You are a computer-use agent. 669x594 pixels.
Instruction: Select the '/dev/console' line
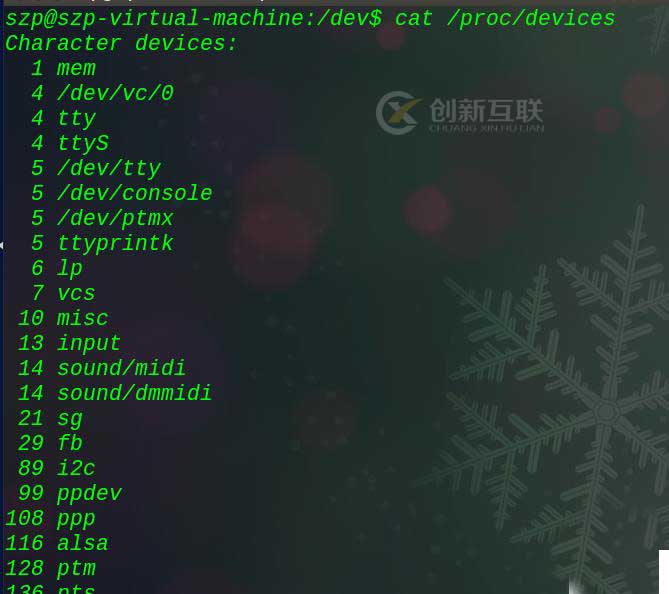pyautogui.click(x=122, y=193)
